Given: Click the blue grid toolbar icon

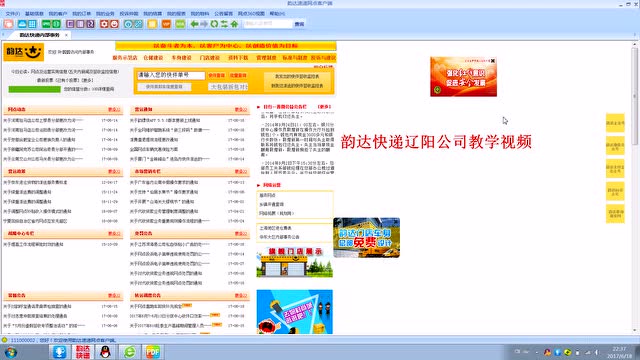Looking at the screenshot, I should pyautogui.click(x=32, y=24).
